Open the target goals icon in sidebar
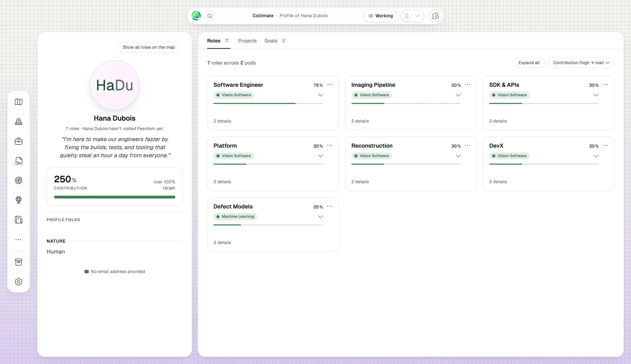 (x=19, y=180)
